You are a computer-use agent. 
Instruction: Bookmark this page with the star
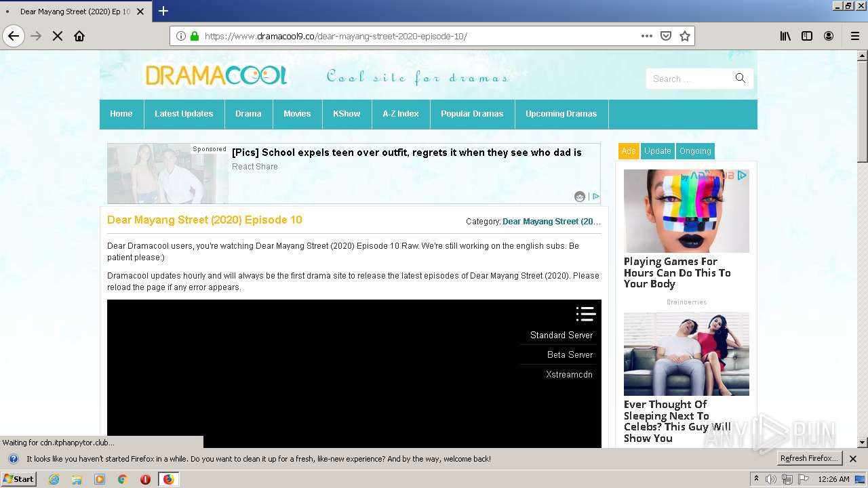pos(685,36)
